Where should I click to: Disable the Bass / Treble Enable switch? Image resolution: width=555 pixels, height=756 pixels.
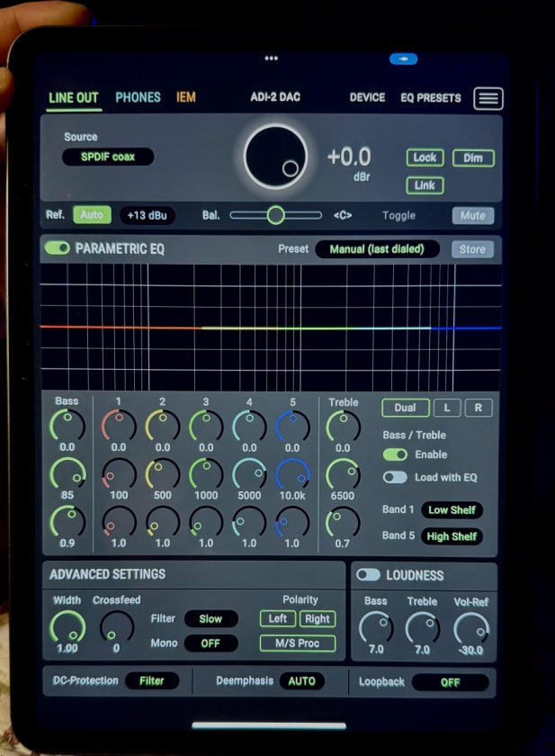tap(395, 454)
